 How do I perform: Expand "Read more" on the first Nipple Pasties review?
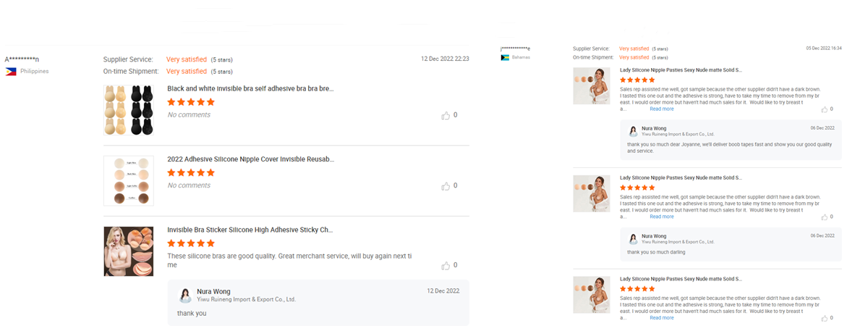pyautogui.click(x=661, y=109)
